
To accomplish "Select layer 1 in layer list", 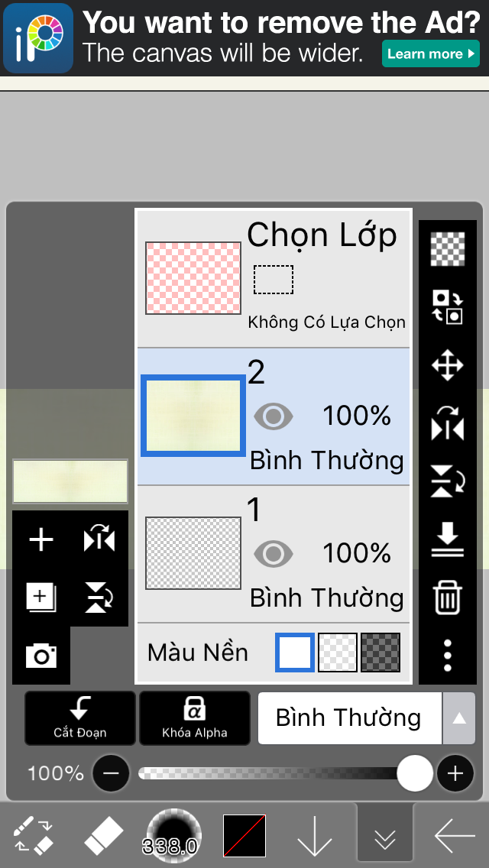I will [274, 554].
